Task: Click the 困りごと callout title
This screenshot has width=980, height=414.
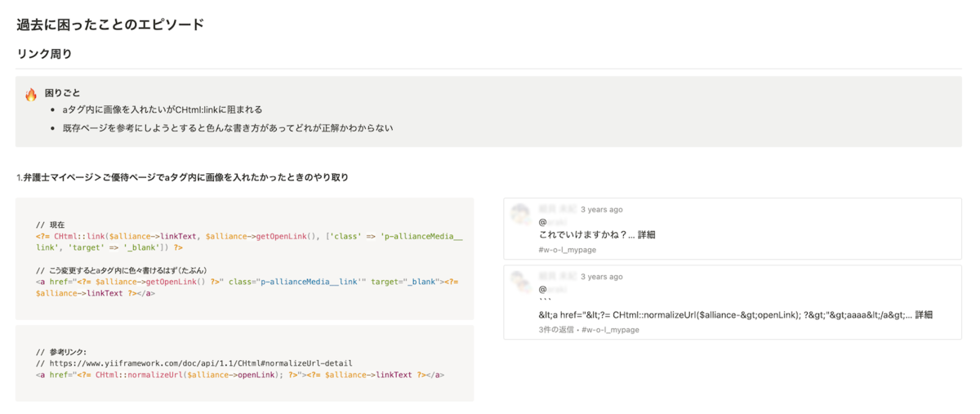Action: pos(63,93)
